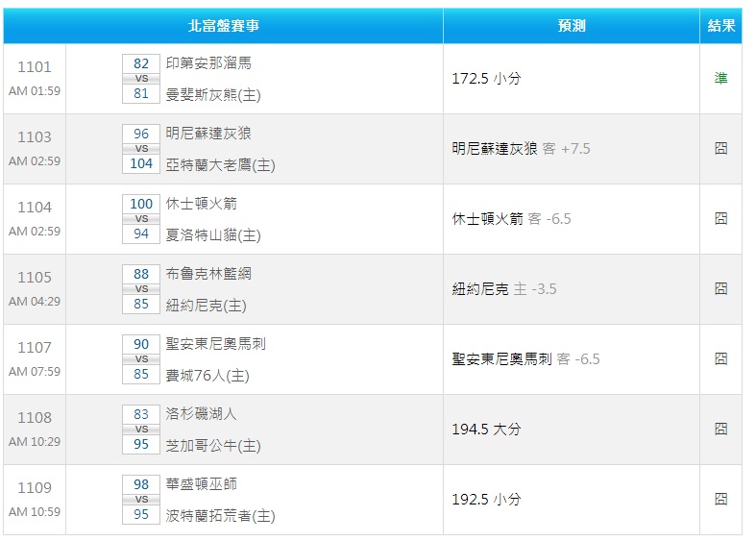The image size is (756, 541).
Task: Click score 83 for 洛杉磯湖人
Action: (141, 414)
